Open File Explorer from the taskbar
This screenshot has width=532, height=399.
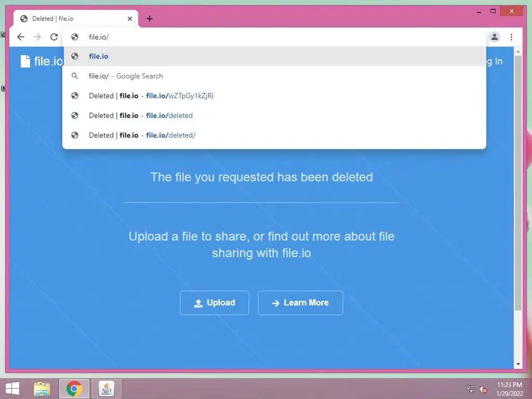pyautogui.click(x=42, y=389)
